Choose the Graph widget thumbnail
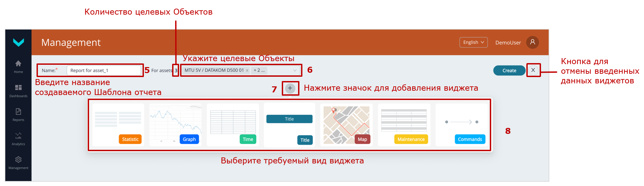This screenshot has height=186, width=644. 175,125
